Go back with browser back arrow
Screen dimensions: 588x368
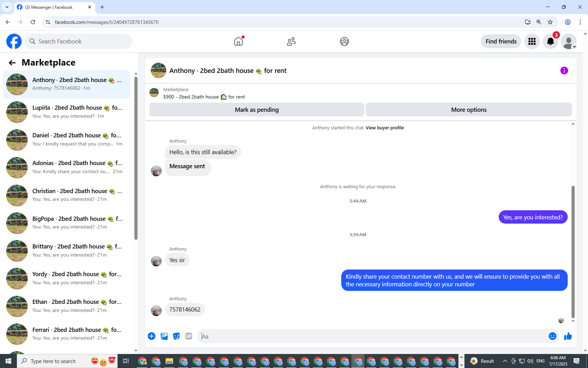(x=8, y=22)
